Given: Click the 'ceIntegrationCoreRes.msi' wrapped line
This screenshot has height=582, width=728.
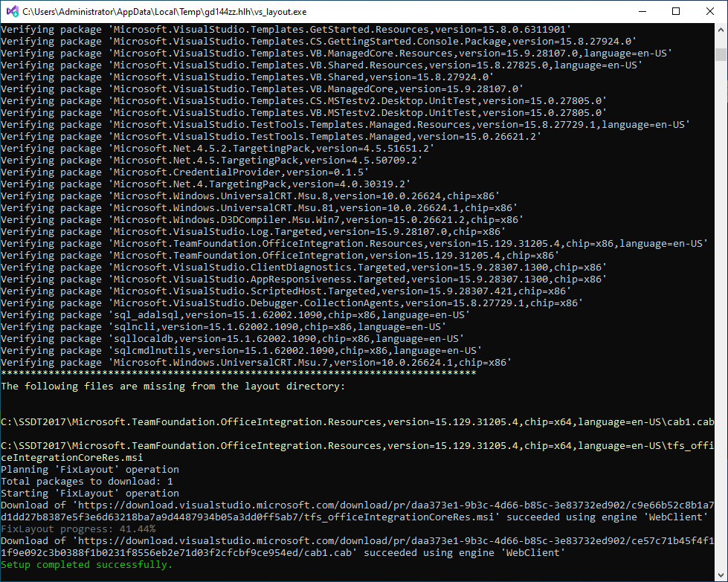Looking at the screenshot, I should [x=72, y=457].
